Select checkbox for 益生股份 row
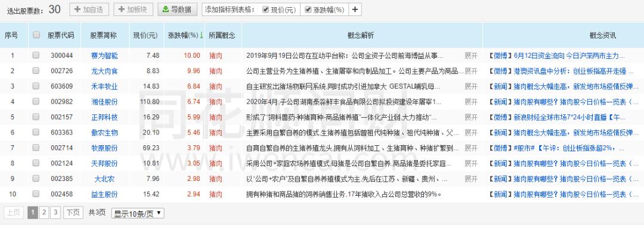The height and width of the screenshot is (225, 644). point(36,194)
